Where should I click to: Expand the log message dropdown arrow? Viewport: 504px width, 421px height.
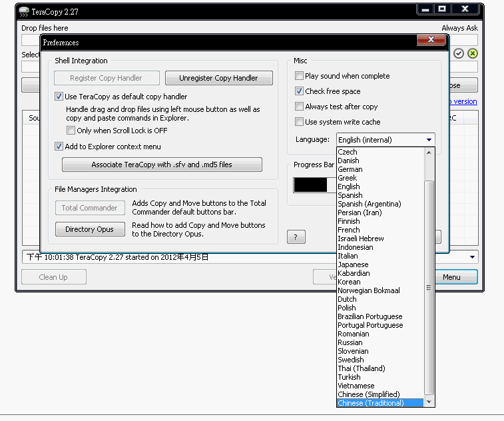472,257
